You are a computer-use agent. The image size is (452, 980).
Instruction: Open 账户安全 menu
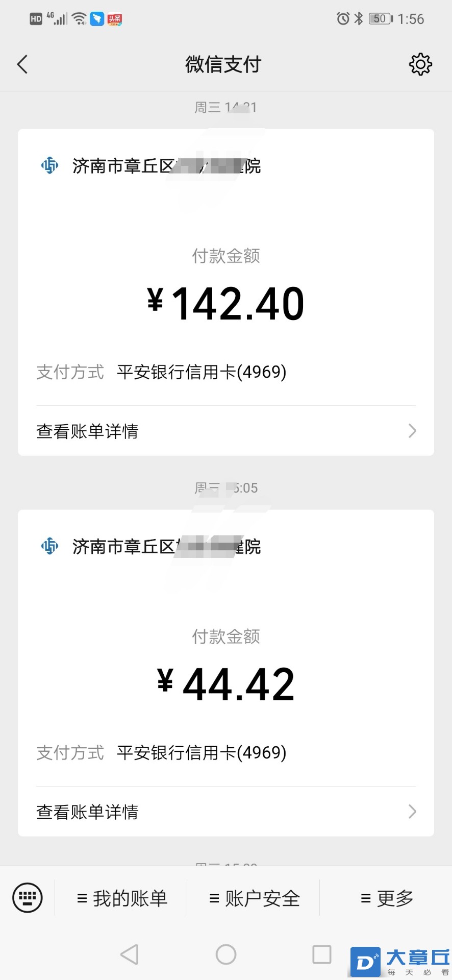[x=254, y=898]
